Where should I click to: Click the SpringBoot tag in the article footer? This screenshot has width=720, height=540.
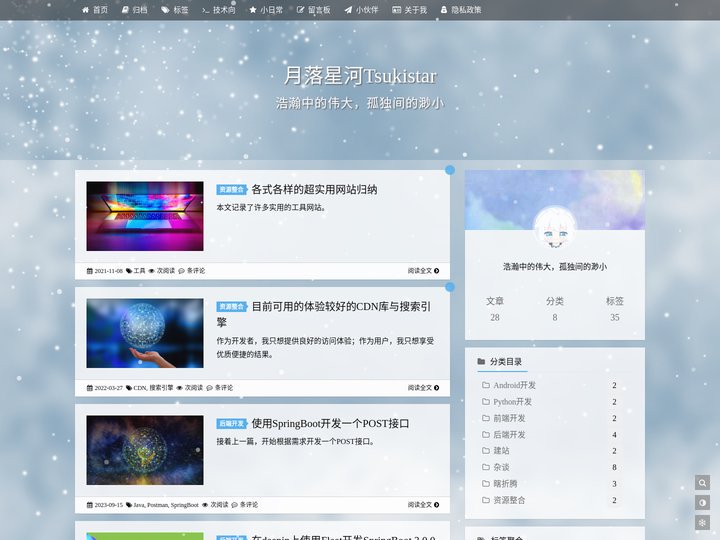click(x=185, y=505)
